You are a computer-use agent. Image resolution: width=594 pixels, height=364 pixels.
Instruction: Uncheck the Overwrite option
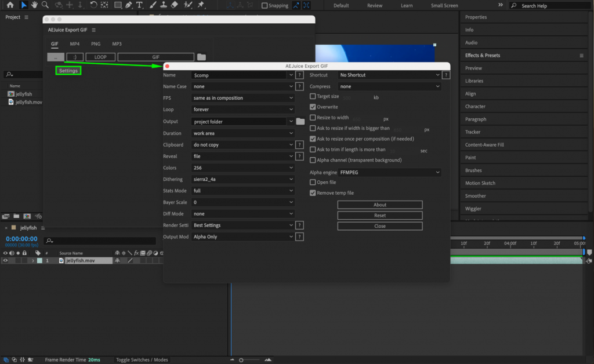(x=313, y=106)
